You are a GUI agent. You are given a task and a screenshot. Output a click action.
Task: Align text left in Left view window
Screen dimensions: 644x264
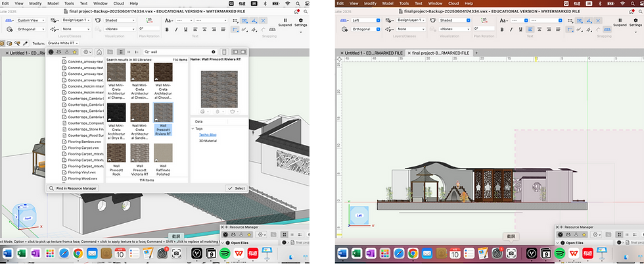click(x=530, y=29)
